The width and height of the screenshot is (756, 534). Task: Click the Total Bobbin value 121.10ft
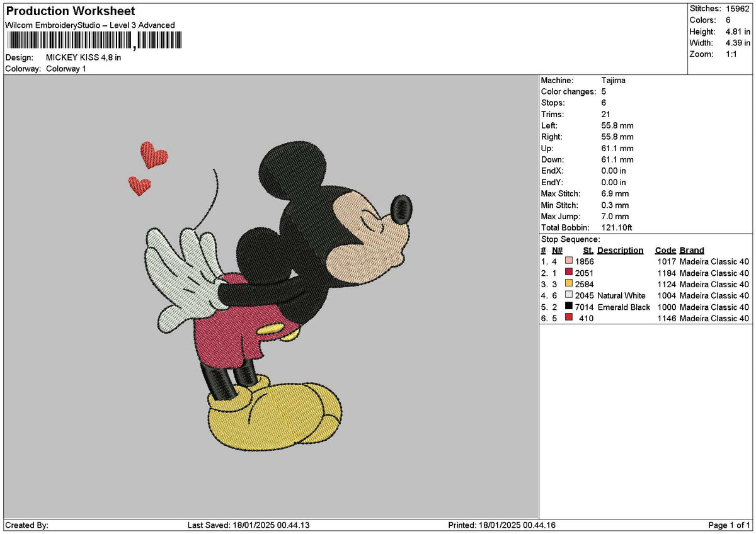[617, 228]
